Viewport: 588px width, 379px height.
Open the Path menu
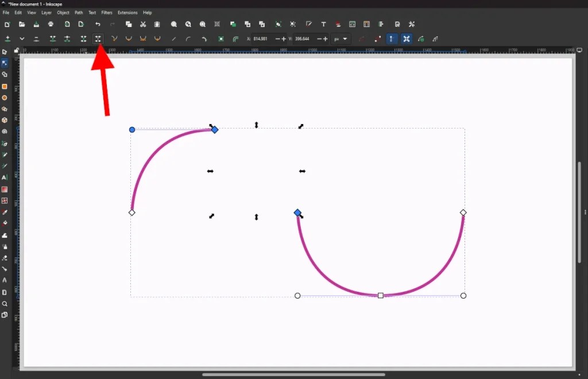point(79,12)
